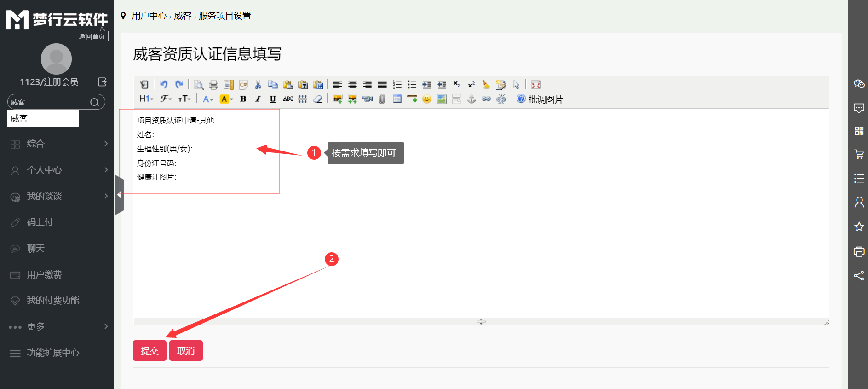
Task: Insert an image into the editor
Action: point(338,99)
